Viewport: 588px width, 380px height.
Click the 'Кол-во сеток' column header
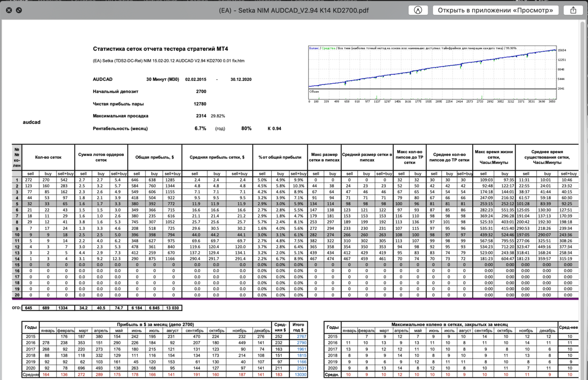tap(48, 157)
